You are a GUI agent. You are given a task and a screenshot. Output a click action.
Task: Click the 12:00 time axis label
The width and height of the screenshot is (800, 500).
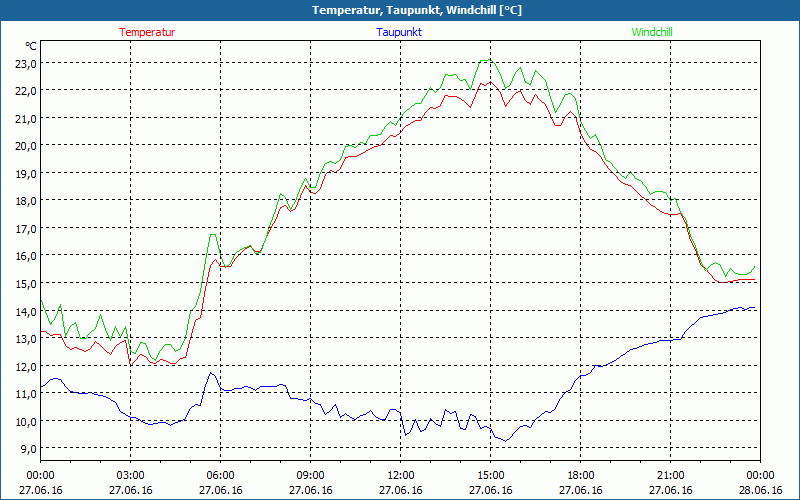point(401,476)
